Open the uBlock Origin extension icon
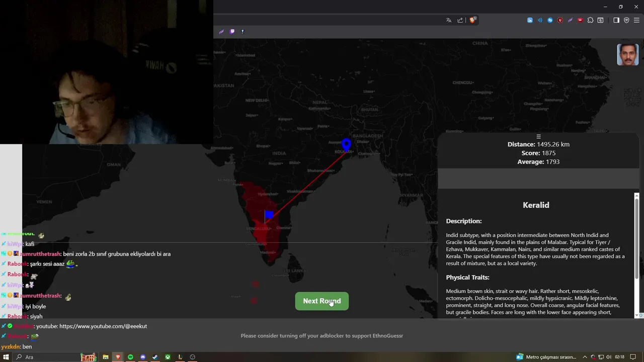 click(x=560, y=20)
